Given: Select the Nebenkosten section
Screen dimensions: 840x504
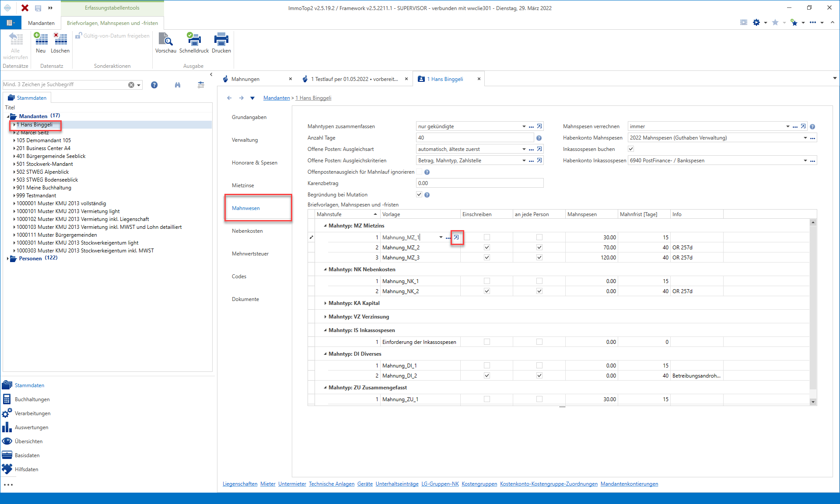Looking at the screenshot, I should tap(247, 231).
